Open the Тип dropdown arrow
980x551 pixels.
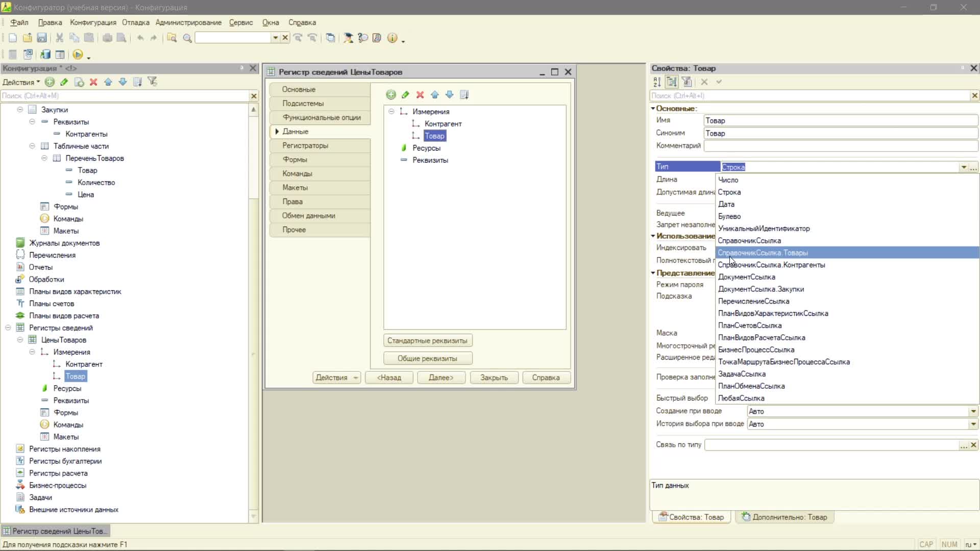pos(964,167)
